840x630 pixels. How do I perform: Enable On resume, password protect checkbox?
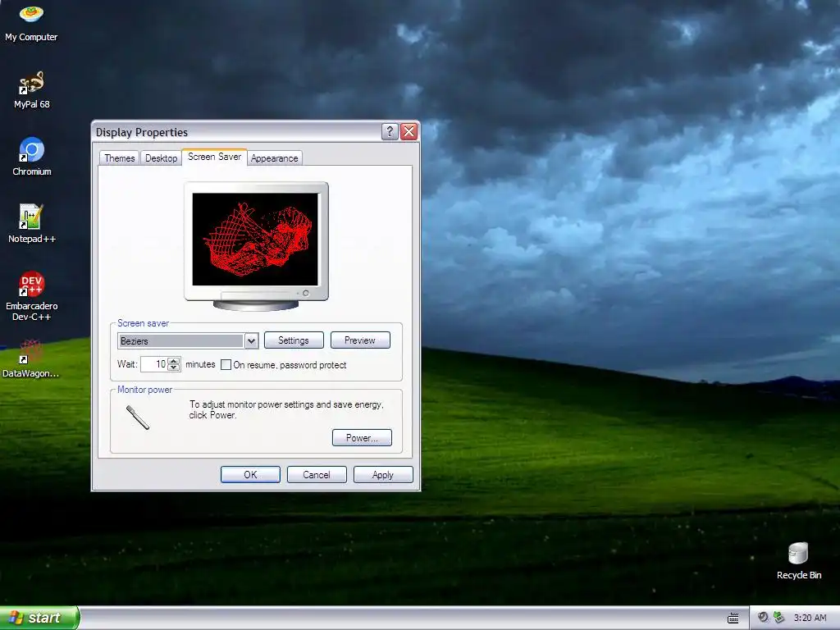click(x=226, y=365)
